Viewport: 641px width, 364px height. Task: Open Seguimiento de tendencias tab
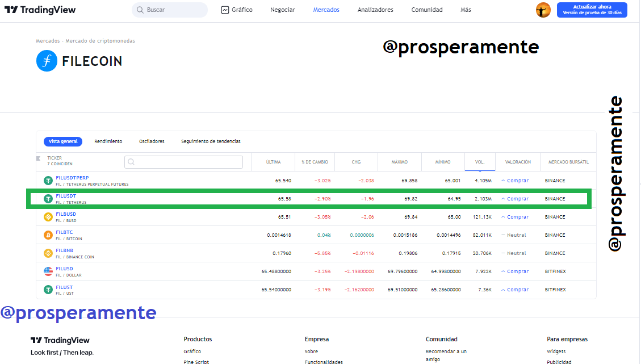click(x=211, y=141)
